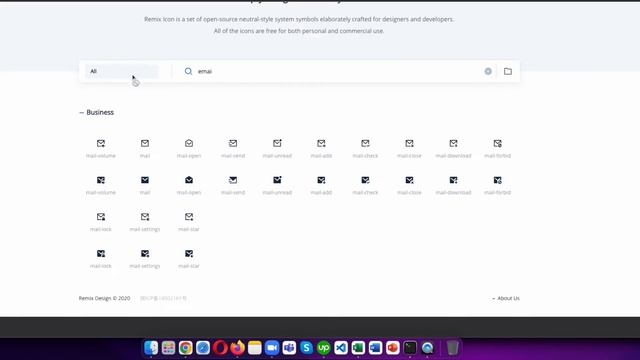Open Microsoft Word from the dock
Viewport: 640px width, 360px height.
pos(376,348)
